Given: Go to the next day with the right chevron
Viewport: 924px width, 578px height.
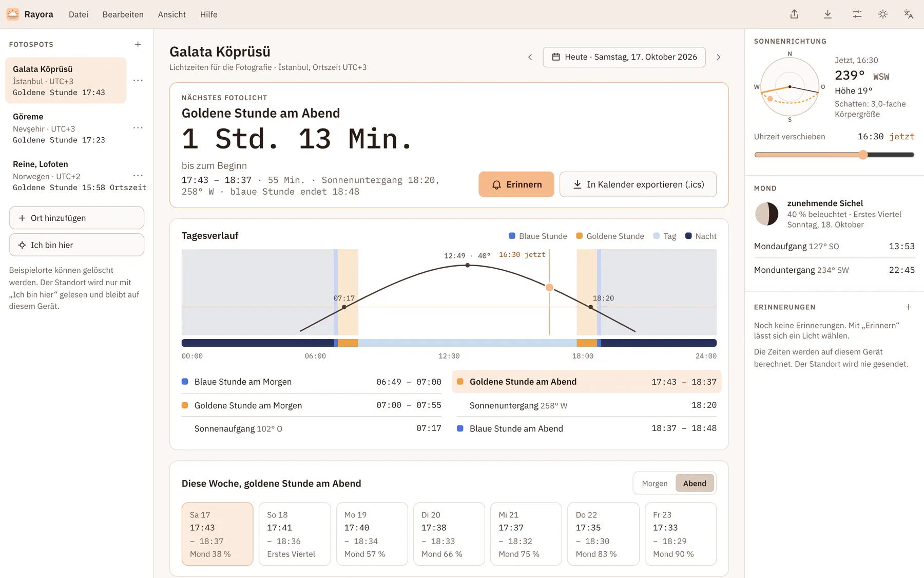Looking at the screenshot, I should (718, 57).
